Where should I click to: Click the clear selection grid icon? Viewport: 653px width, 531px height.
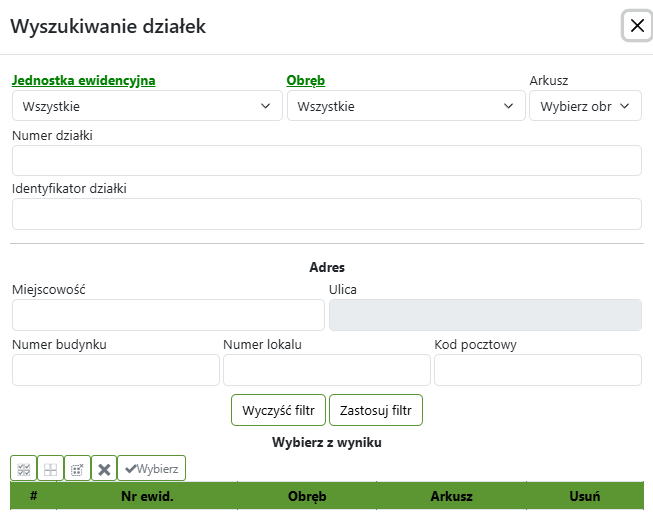tap(77, 468)
